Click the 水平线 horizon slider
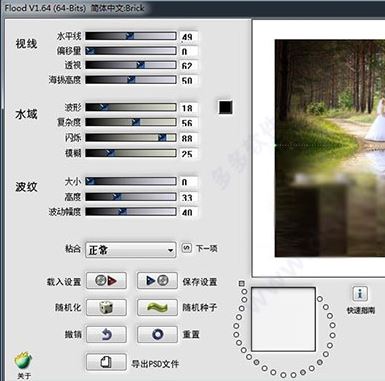The image size is (385, 381). point(131,36)
